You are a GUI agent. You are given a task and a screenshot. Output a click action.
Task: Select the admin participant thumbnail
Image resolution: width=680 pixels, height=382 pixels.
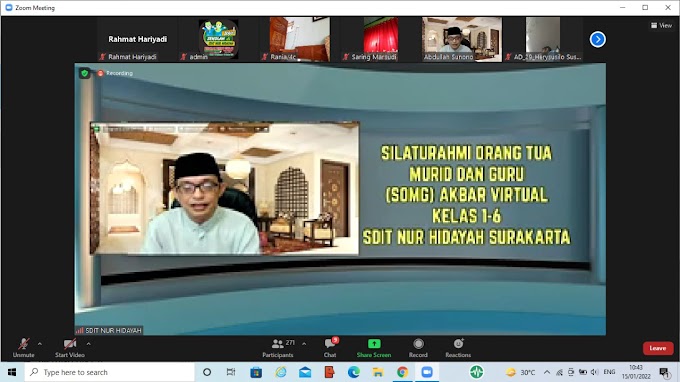[219, 39]
